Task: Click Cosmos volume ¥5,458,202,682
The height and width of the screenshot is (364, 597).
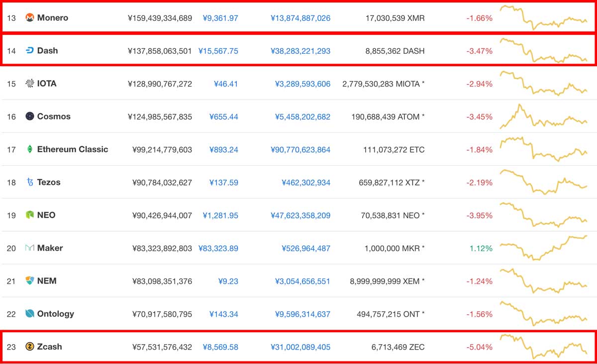Action: tap(302, 117)
